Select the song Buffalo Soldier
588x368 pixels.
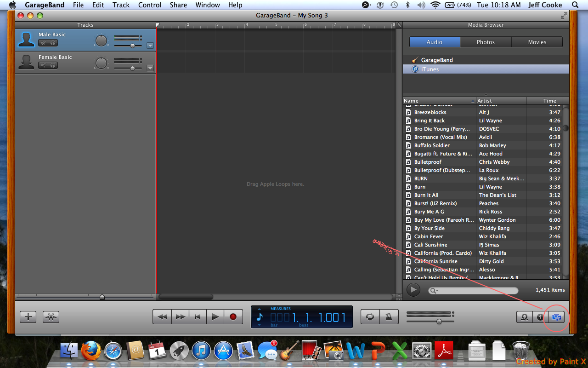tap(482, 145)
